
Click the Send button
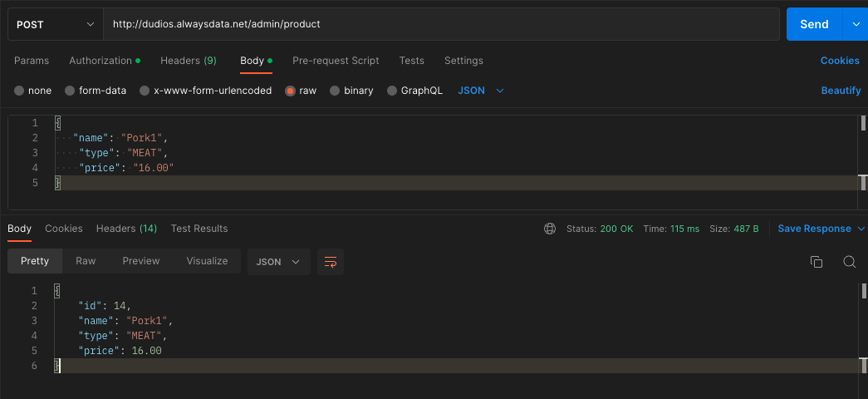coord(814,24)
